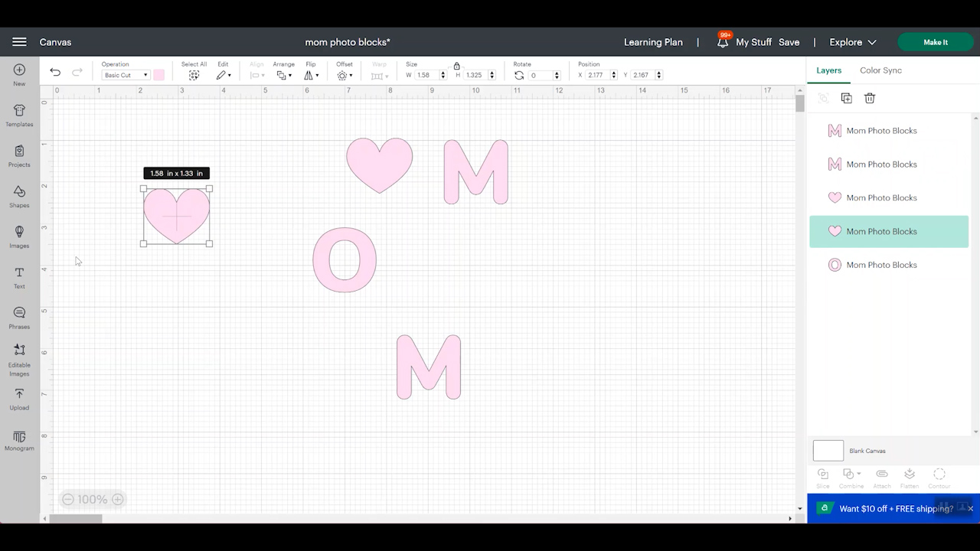Adjust the Width stepper arrows
Viewport: 980px width, 551px height.
pos(443,75)
